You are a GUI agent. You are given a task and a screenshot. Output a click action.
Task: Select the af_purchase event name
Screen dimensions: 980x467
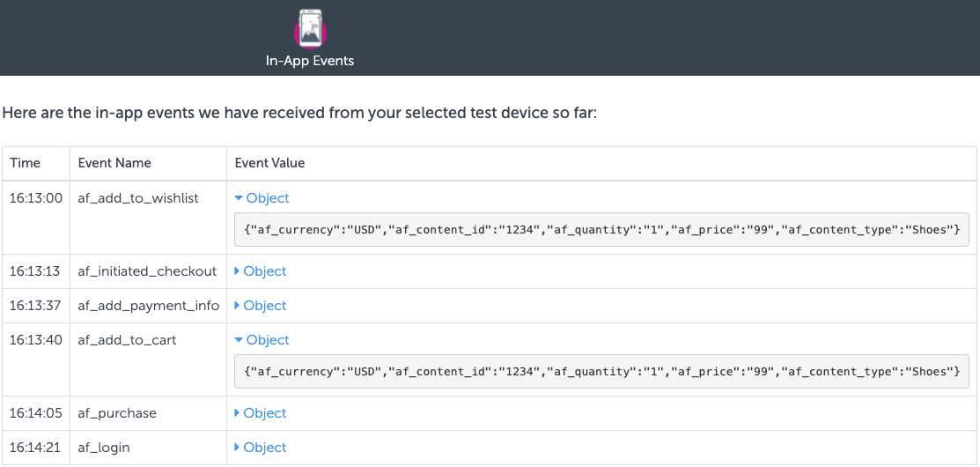click(117, 413)
